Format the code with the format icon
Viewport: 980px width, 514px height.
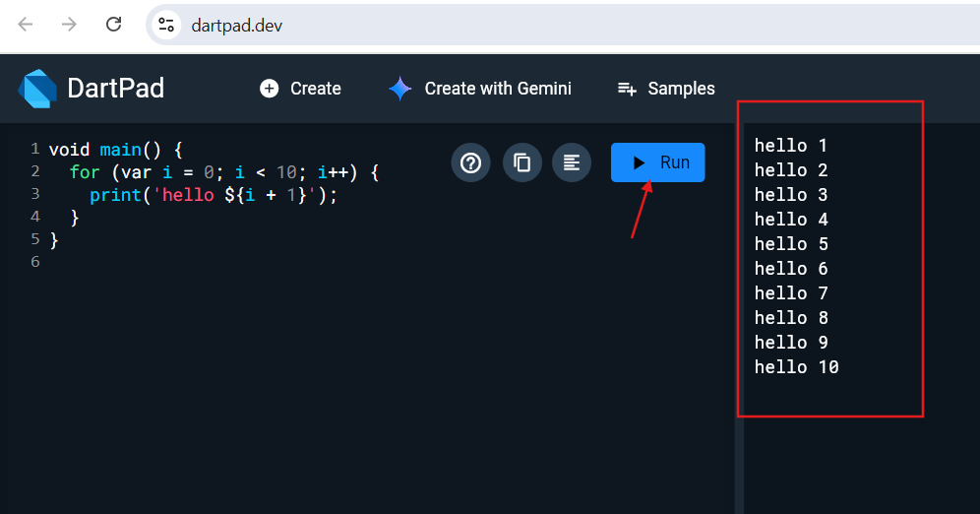click(572, 162)
